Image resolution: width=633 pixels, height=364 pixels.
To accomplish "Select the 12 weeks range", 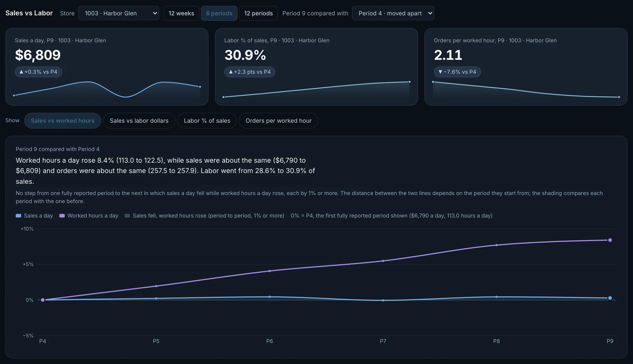I will point(181,13).
